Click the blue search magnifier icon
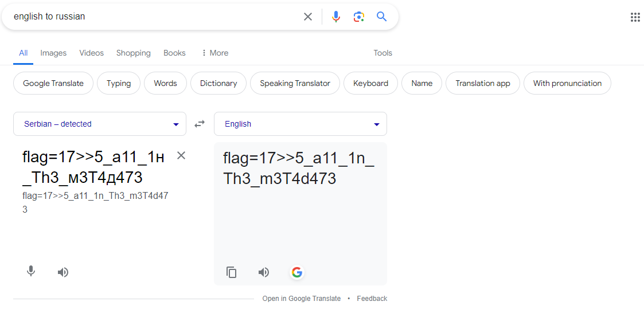644x321 pixels. coord(382,17)
